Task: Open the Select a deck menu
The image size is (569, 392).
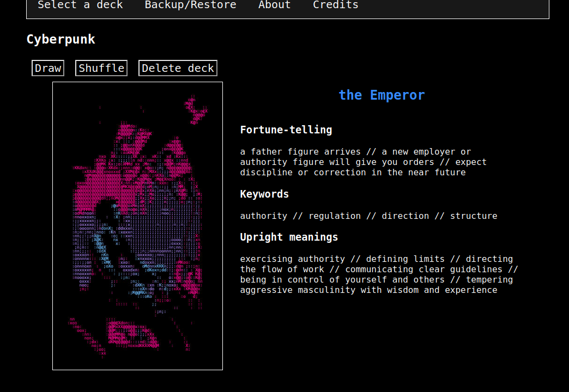Action: coord(80,5)
